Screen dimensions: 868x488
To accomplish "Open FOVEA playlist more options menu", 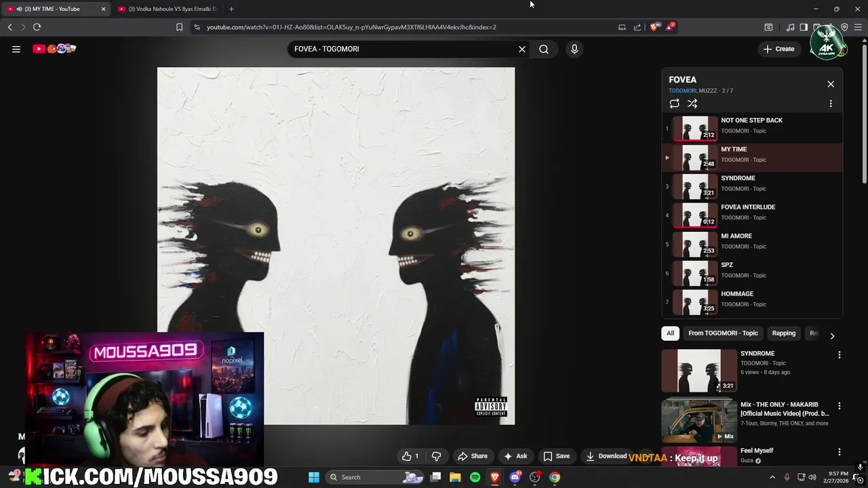I will coord(831,104).
